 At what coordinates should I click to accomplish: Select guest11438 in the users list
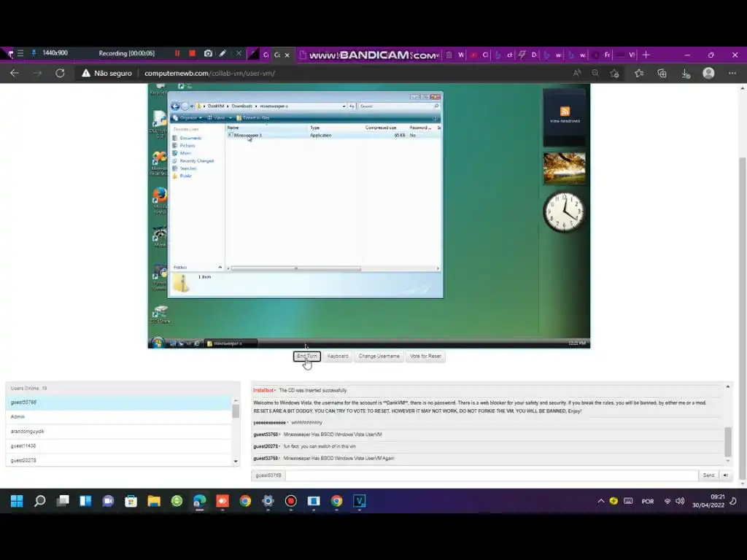point(119,446)
